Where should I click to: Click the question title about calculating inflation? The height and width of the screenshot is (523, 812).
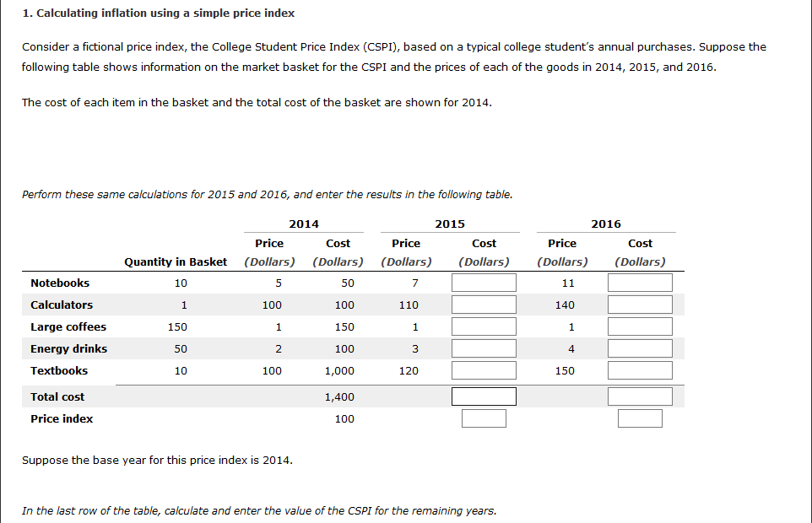tap(159, 13)
